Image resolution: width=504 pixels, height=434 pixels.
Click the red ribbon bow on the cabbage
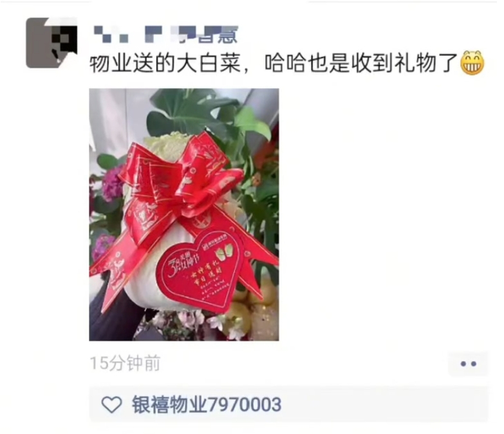click(180, 180)
